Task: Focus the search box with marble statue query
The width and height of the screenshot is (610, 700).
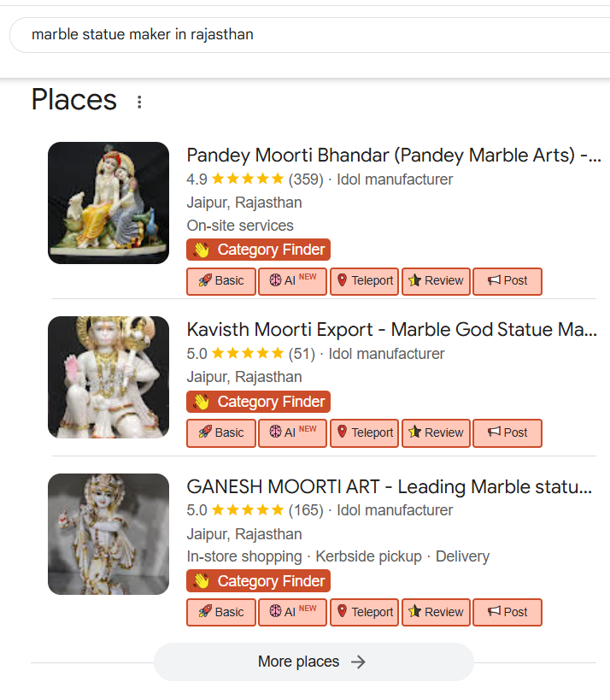Action: tap(308, 35)
